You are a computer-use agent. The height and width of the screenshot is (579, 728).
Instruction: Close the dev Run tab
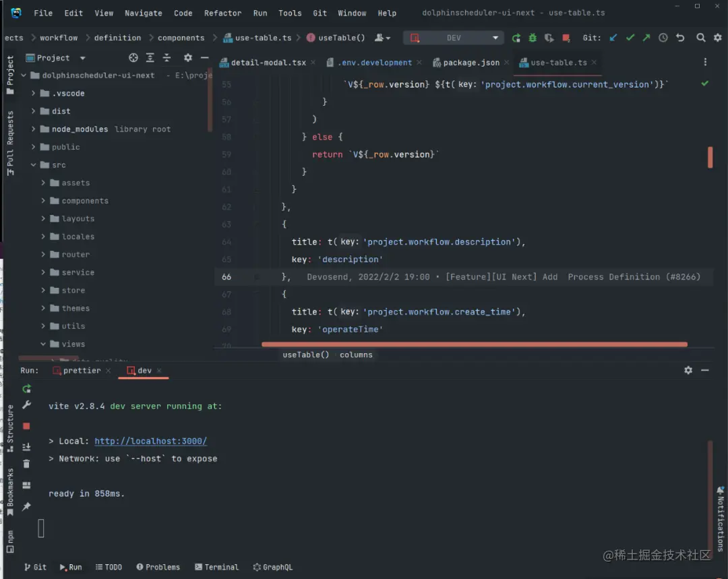tap(159, 371)
